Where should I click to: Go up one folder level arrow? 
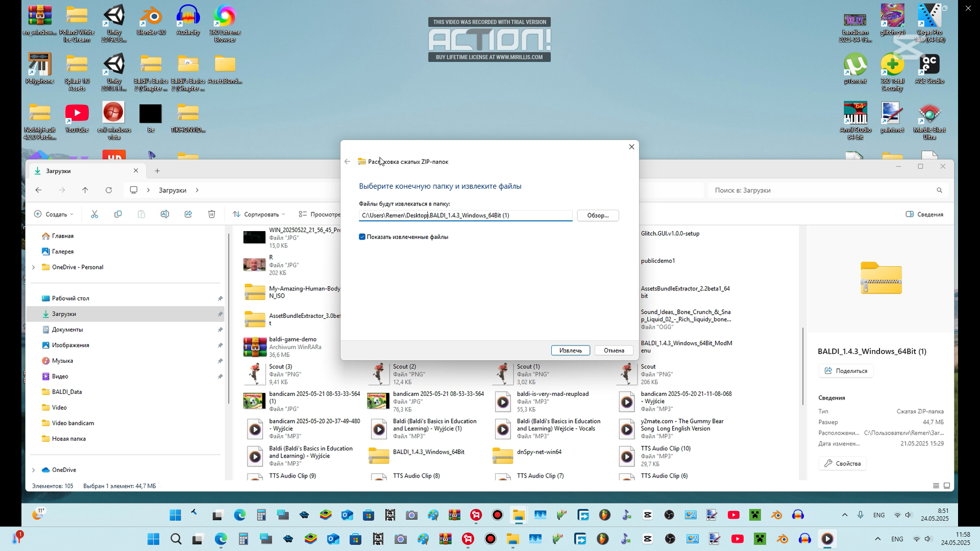pyautogui.click(x=85, y=190)
